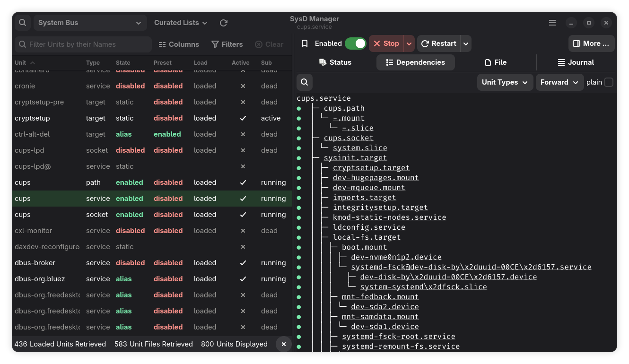Switch to the Status tab

[x=335, y=62]
